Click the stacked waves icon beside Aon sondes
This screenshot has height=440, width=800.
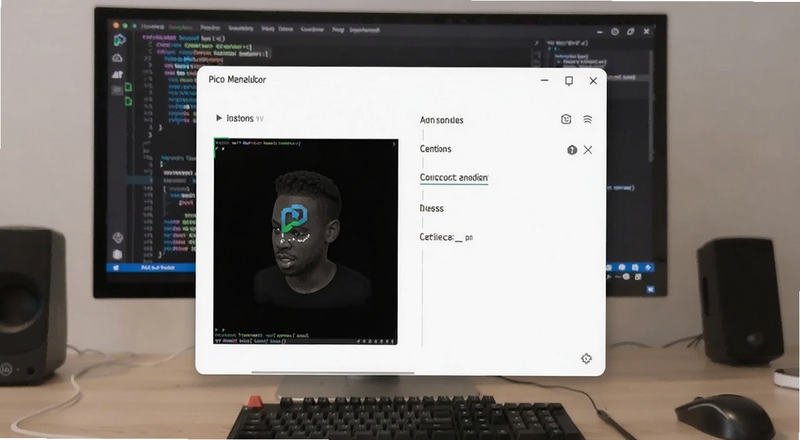pyautogui.click(x=588, y=119)
